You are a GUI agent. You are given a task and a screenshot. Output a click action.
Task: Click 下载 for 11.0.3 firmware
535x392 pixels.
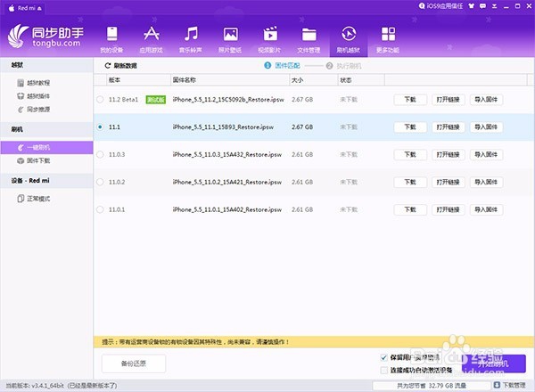click(x=410, y=154)
